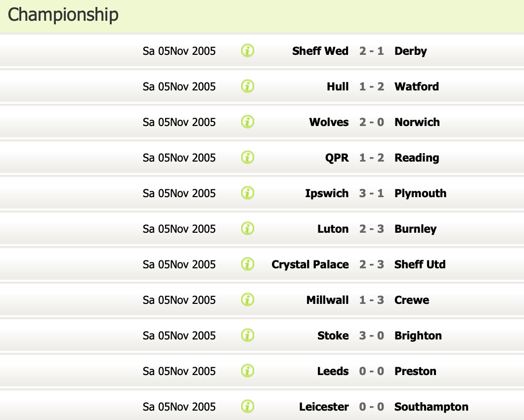The image size is (524, 420).
Task: Click the Reading team name
Action: (x=416, y=158)
